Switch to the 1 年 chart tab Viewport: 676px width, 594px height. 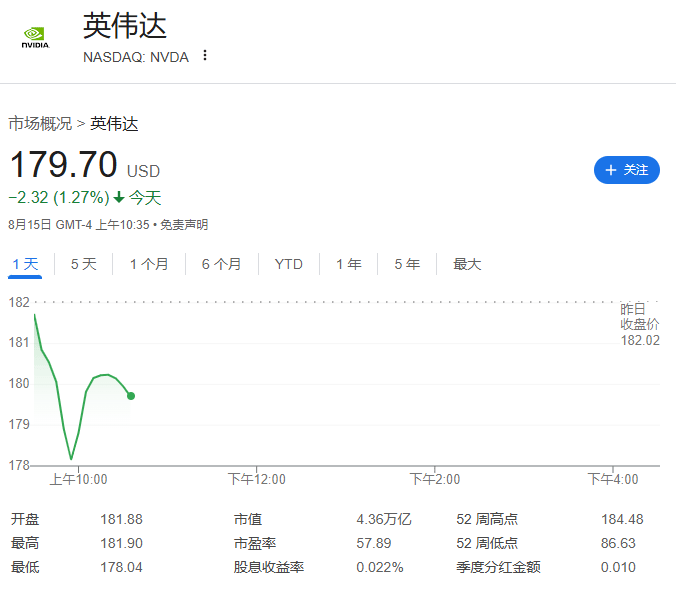349,264
